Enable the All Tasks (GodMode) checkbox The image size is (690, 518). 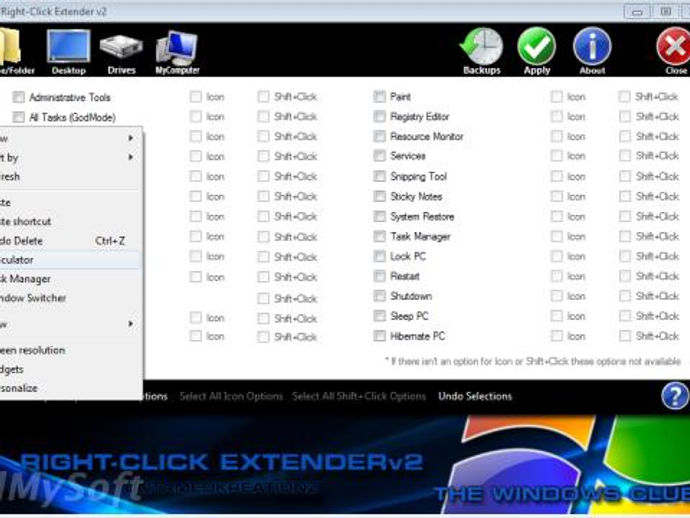(18, 117)
